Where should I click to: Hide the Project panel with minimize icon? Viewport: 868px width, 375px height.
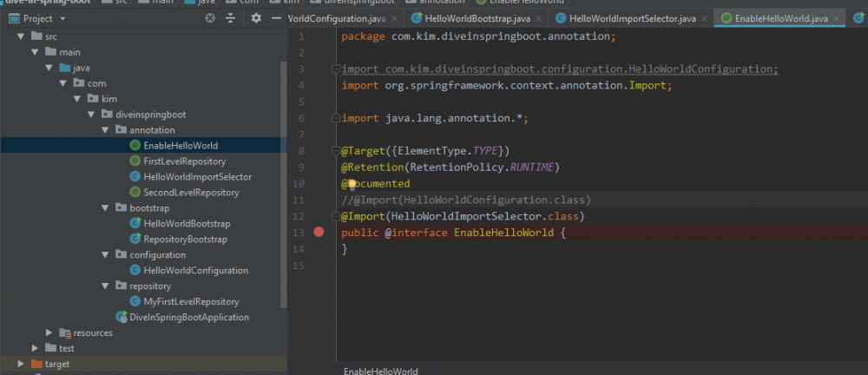[274, 18]
